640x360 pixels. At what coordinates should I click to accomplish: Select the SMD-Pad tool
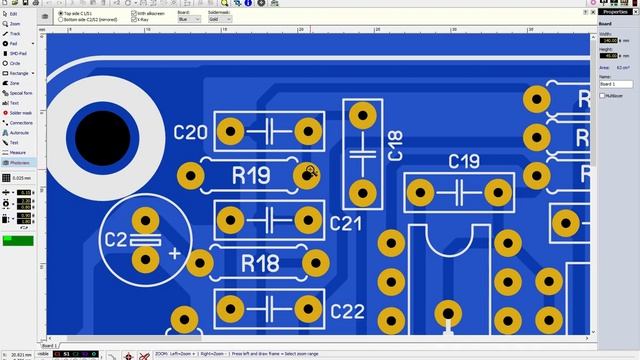point(15,53)
